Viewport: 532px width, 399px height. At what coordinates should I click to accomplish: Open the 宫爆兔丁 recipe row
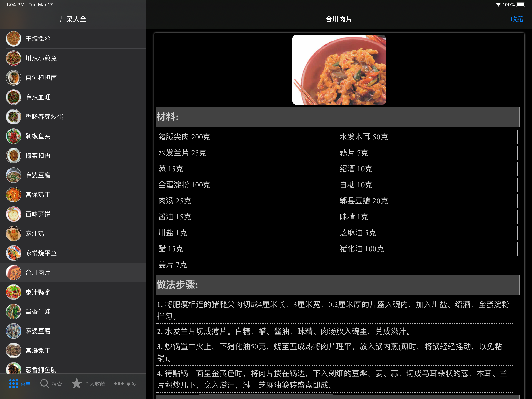click(73, 351)
